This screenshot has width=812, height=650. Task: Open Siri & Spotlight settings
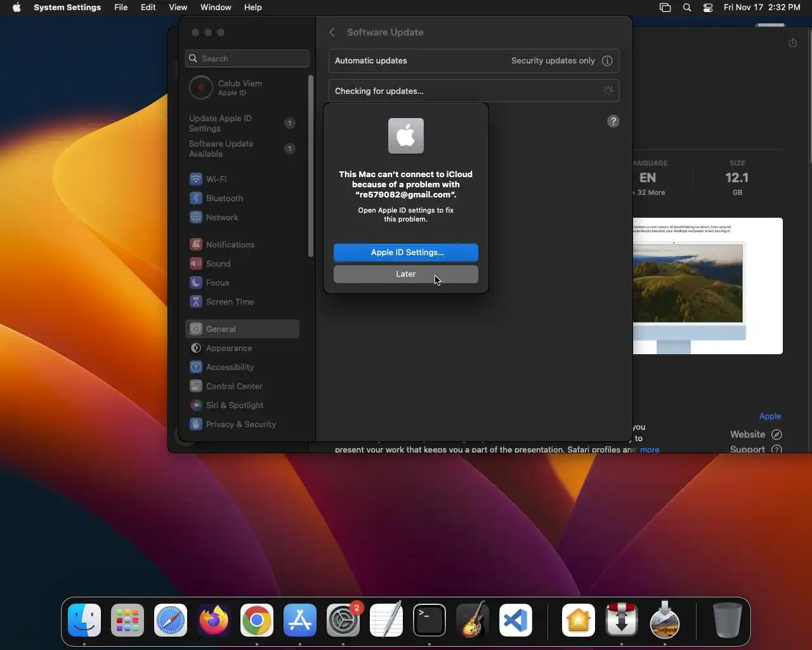(x=242, y=405)
